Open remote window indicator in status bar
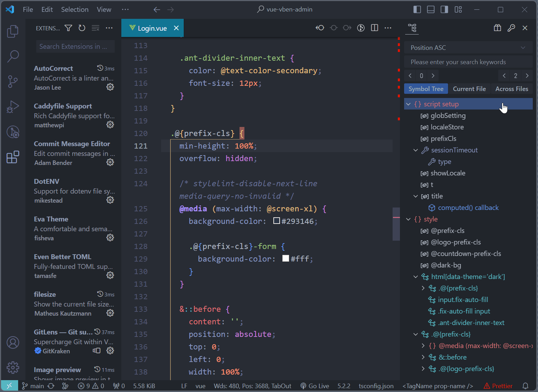Image resolution: width=538 pixels, height=392 pixels. [x=9, y=386]
